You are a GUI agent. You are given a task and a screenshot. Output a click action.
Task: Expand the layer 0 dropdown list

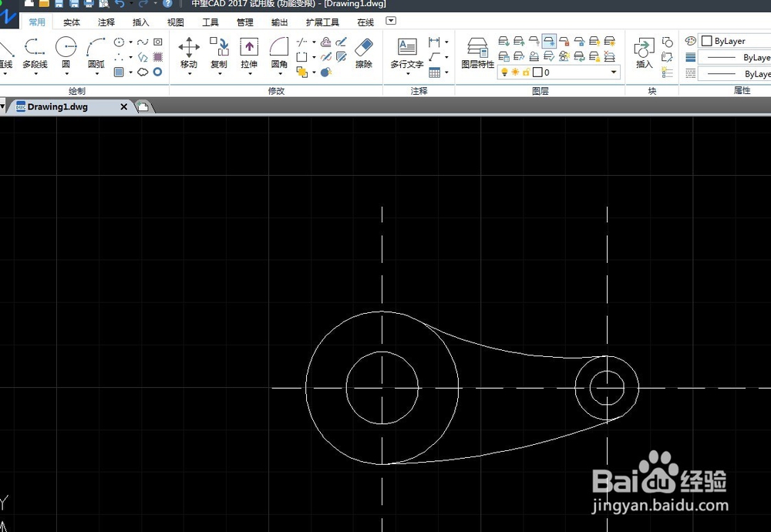tap(614, 72)
